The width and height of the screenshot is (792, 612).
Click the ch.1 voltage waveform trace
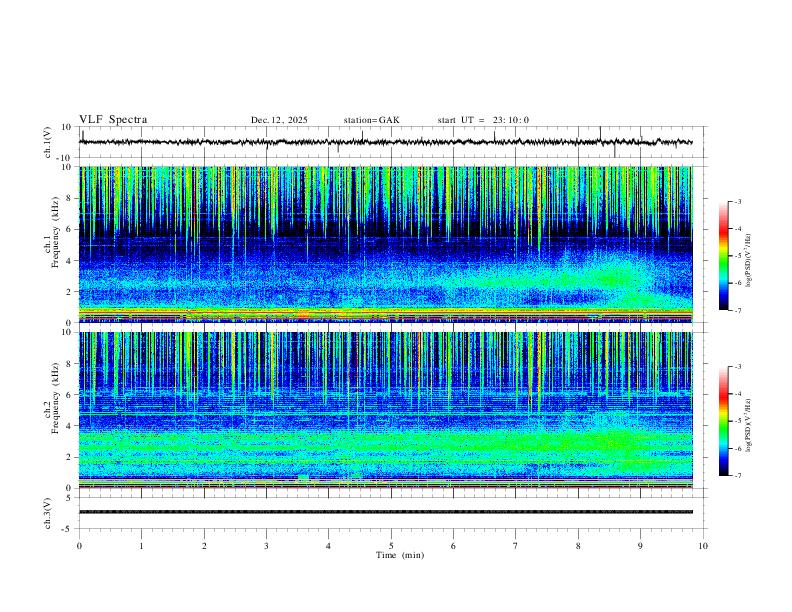[x=385, y=142]
